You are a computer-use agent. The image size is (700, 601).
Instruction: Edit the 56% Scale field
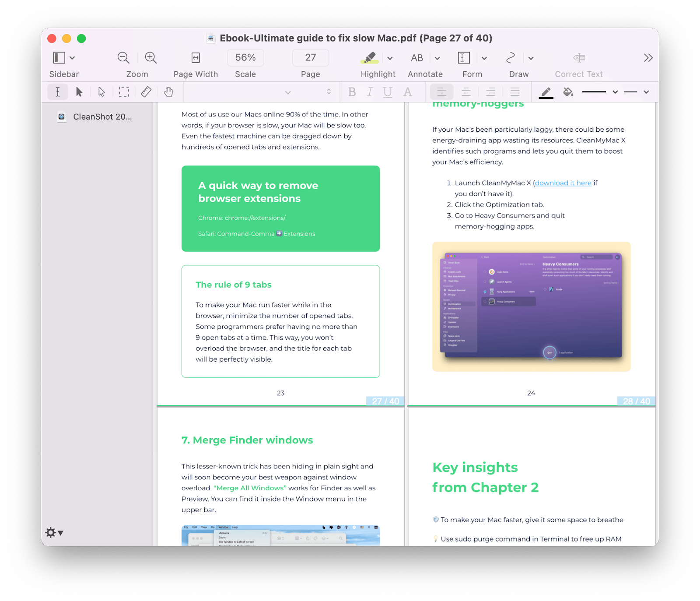pyautogui.click(x=245, y=57)
